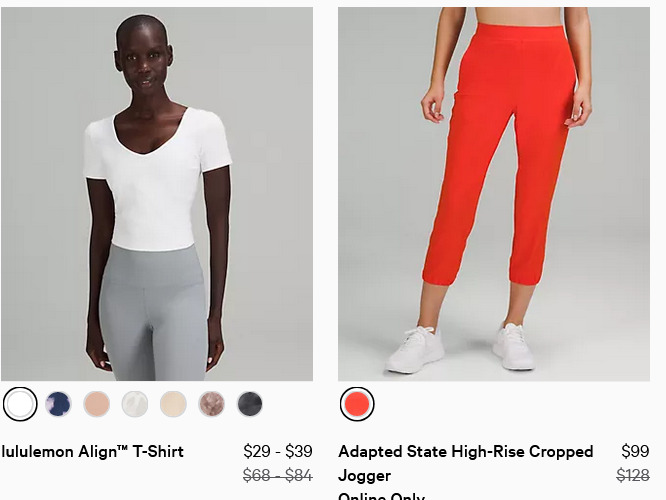Open the lululemon Align T-Shirt title link
The height and width of the screenshot is (500, 666).
[92, 452]
